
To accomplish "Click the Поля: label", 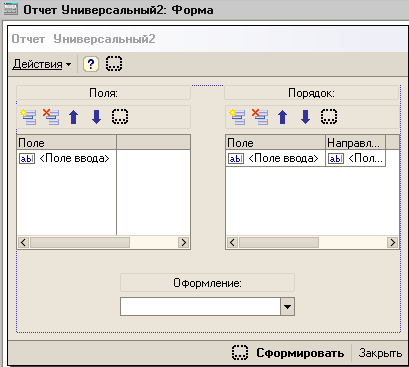I will (x=103, y=93).
